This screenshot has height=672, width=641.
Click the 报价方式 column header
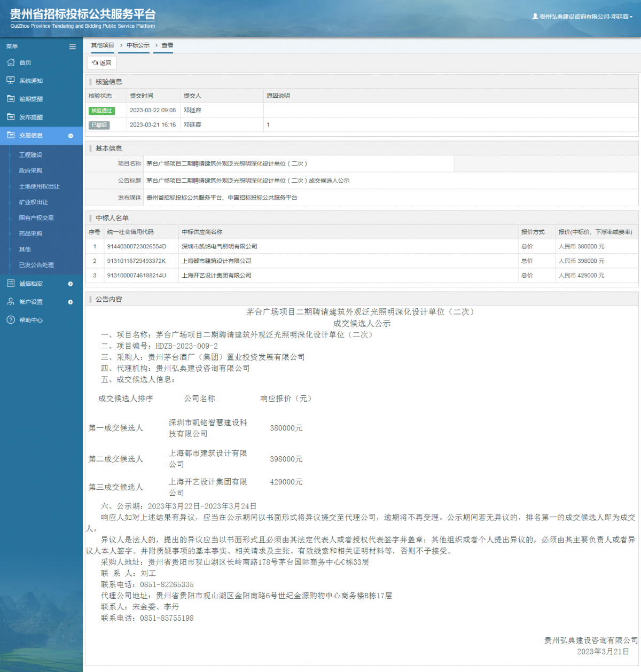click(533, 232)
